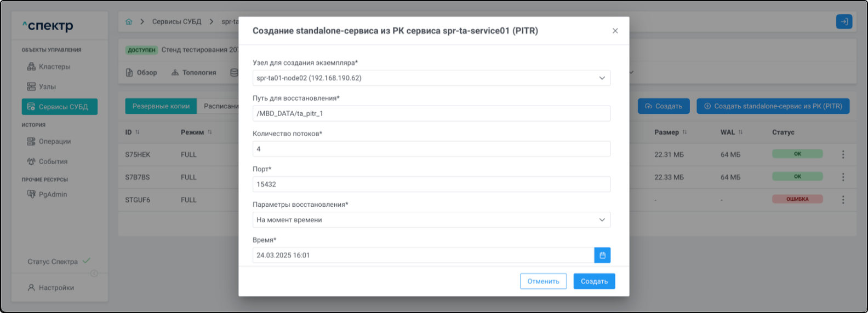Click the Путь для восстановления input field
The image size is (868, 313).
click(431, 114)
